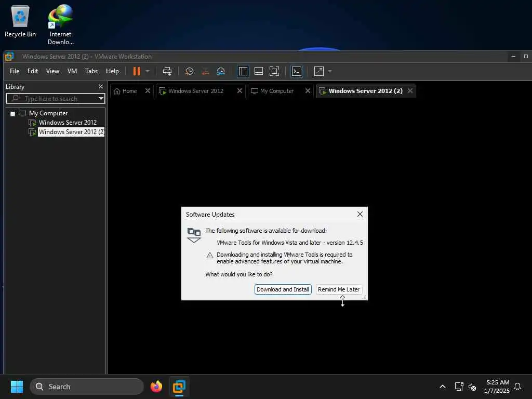Viewport: 532px width, 399px height.
Task: Click the VMware Tools version 12.4.5 text
Action: [x=290, y=243]
